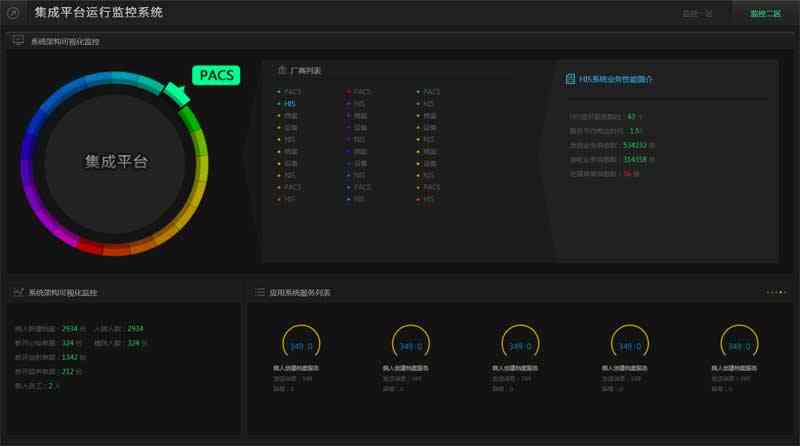
Task: Switch to the 监控二区 tab
Action: tap(765, 14)
